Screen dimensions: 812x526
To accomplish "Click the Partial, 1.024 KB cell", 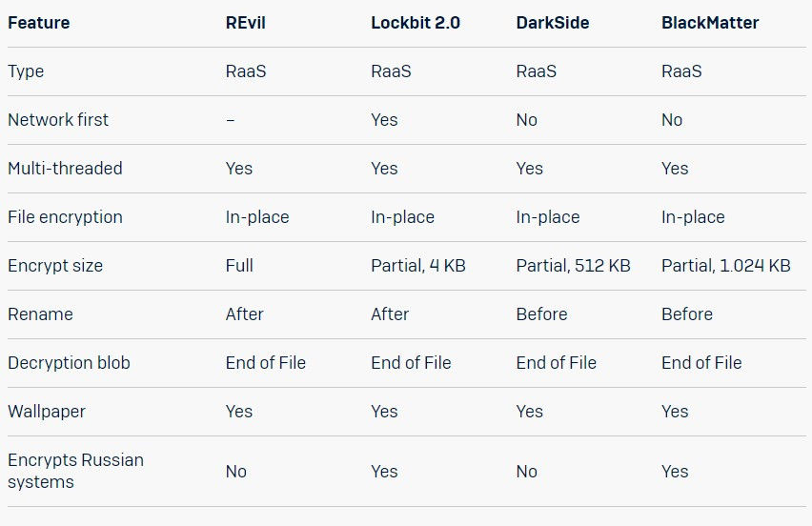I will tap(726, 266).
